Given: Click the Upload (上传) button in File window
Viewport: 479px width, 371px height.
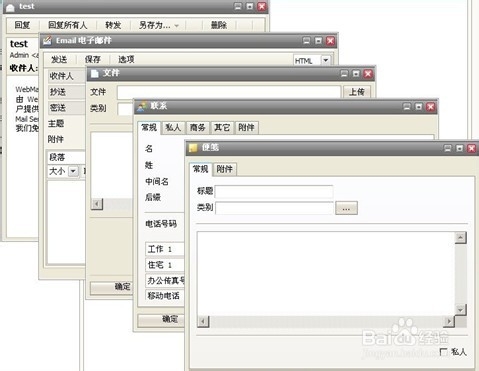Looking at the screenshot, I should [x=357, y=92].
